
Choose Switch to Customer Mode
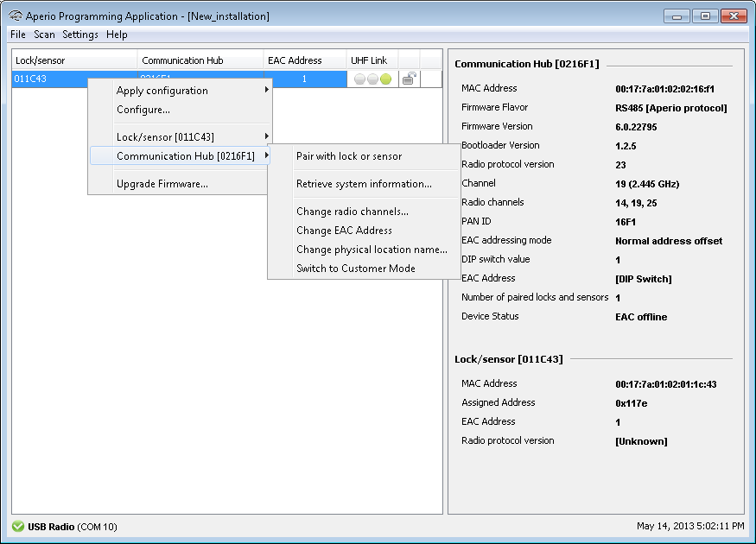point(364,269)
